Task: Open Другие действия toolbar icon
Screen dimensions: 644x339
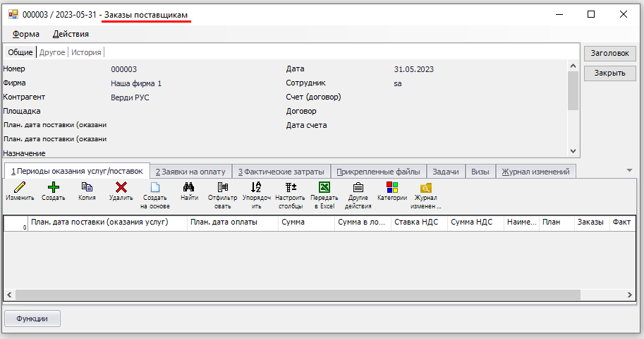Action: point(358,188)
